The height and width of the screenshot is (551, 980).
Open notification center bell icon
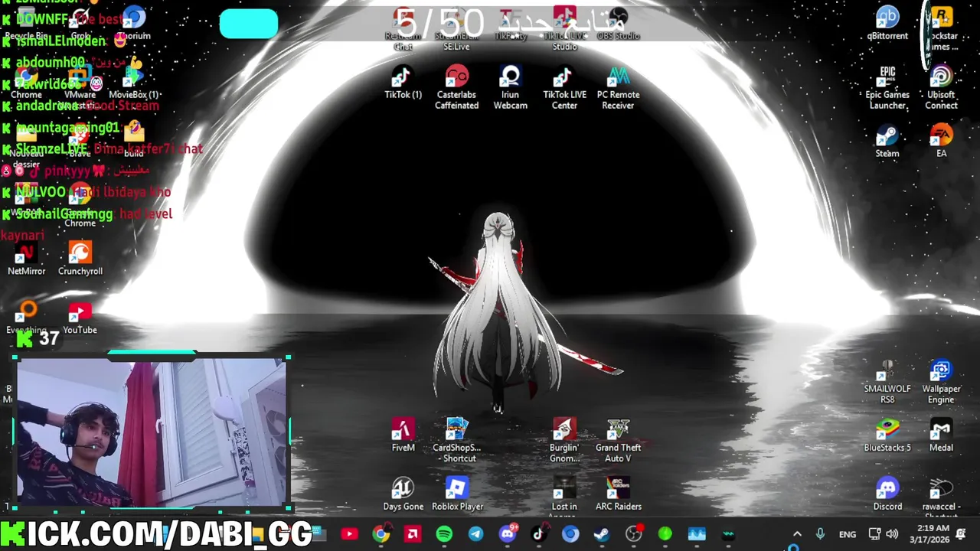click(962, 534)
